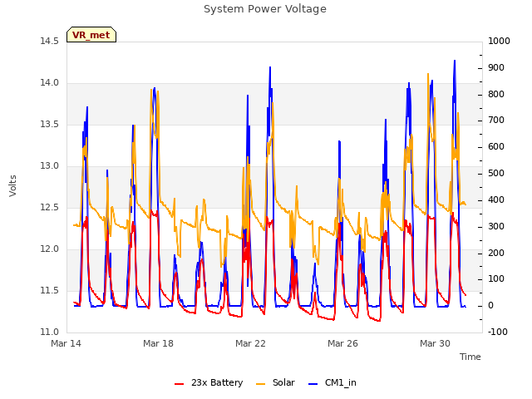532x399 pixels.
Task: Click the Mar 26 x-axis tick label
Action: tap(342, 343)
